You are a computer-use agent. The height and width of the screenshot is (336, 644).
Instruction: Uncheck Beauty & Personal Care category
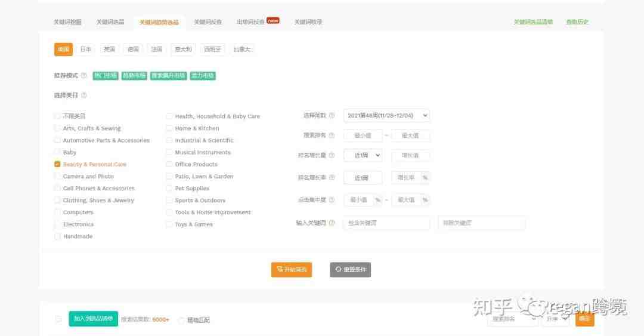(57, 164)
